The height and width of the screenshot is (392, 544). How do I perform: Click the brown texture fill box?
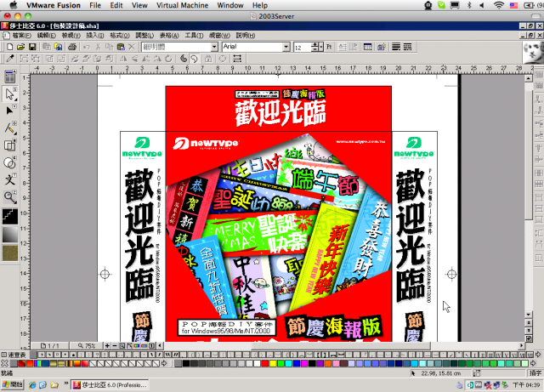[10, 253]
